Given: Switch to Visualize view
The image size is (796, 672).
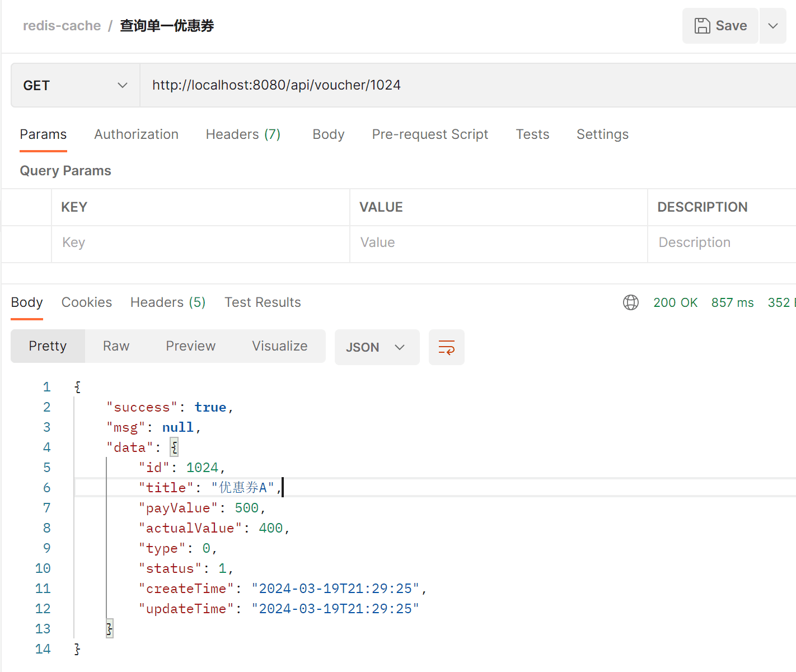Looking at the screenshot, I should [279, 346].
